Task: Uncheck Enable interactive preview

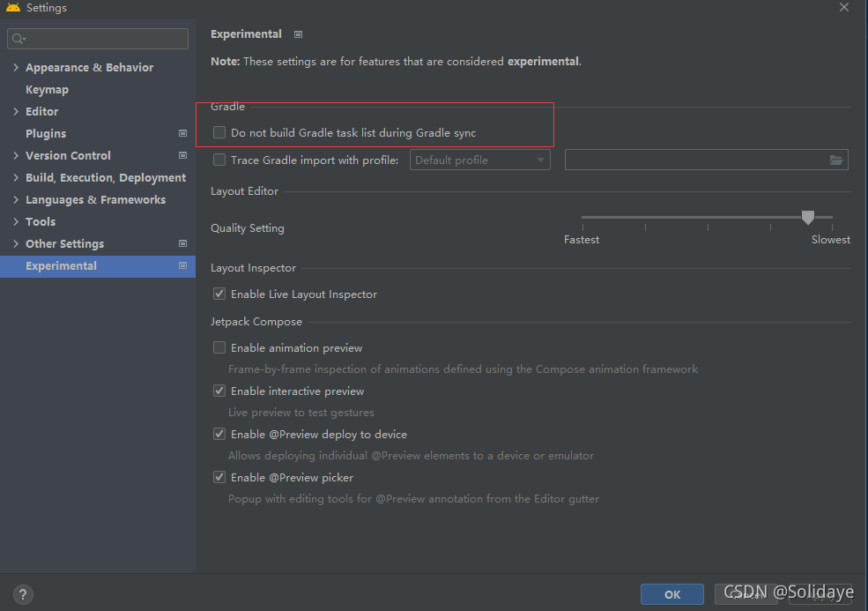Action: [x=219, y=391]
